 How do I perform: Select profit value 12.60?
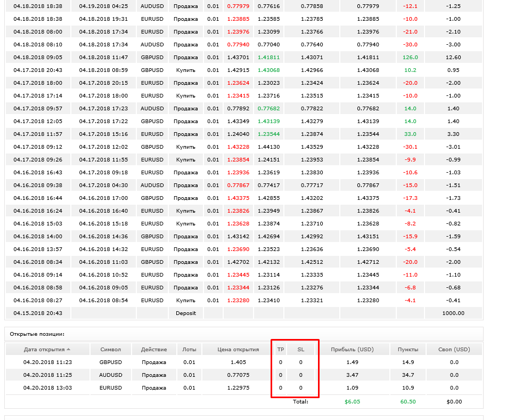pos(453,57)
